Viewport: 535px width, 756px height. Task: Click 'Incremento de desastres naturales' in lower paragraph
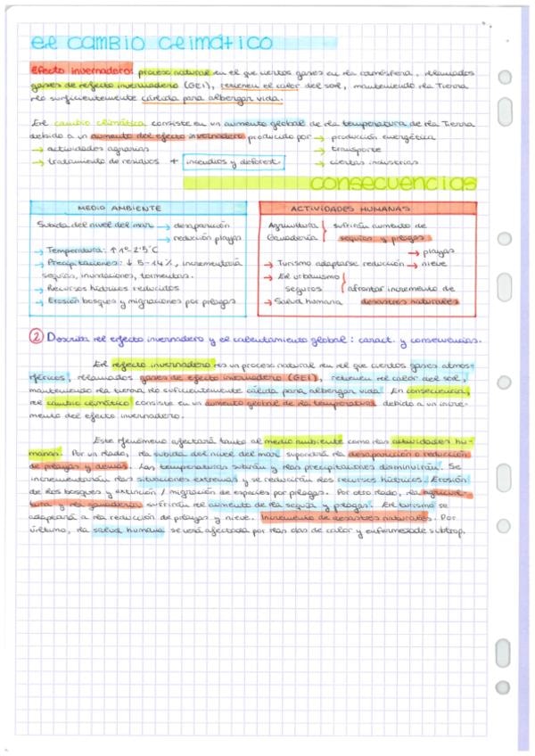pos(345,517)
